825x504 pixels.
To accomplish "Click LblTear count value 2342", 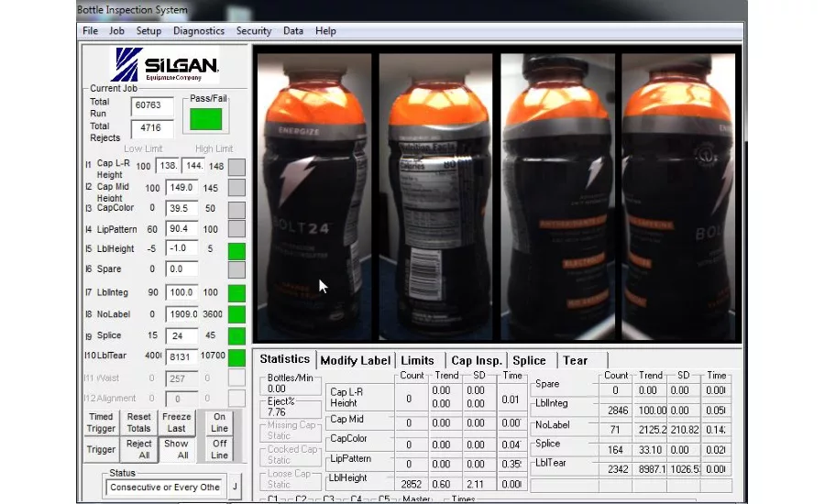I will click(618, 469).
